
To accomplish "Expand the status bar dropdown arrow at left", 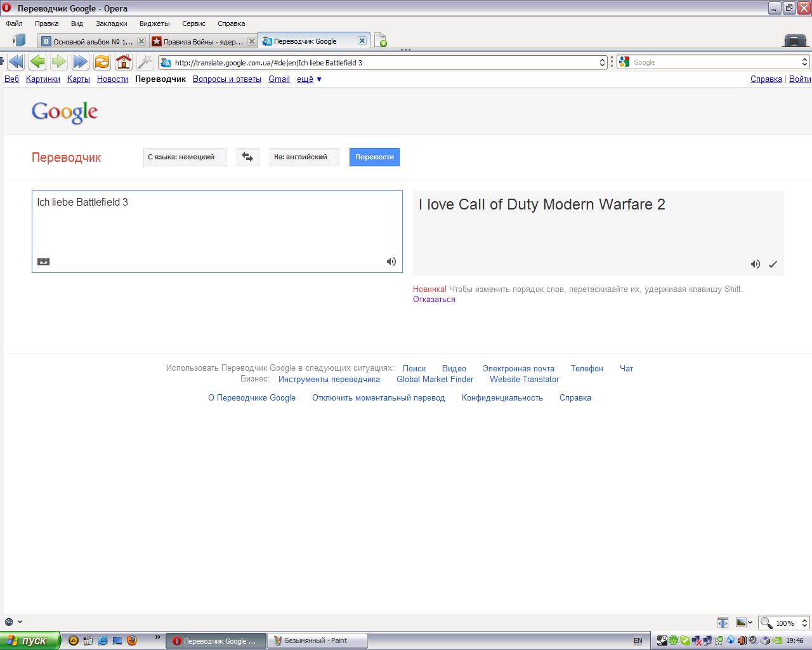I will (x=20, y=622).
